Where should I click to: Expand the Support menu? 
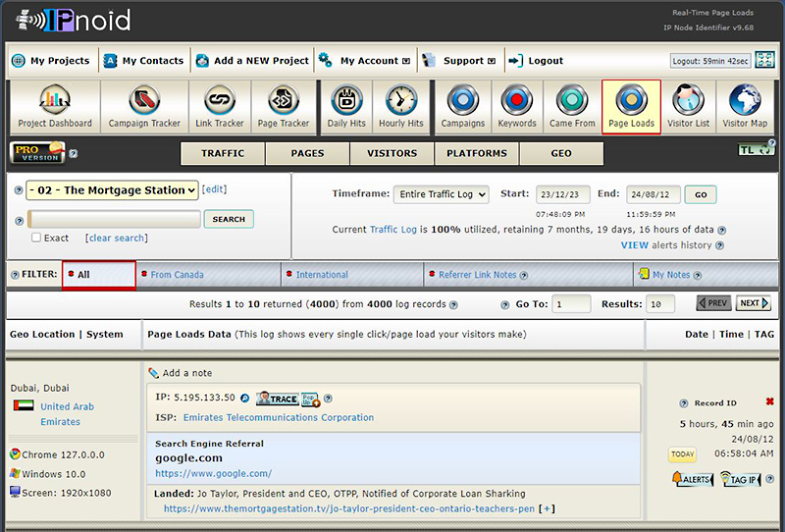469,61
